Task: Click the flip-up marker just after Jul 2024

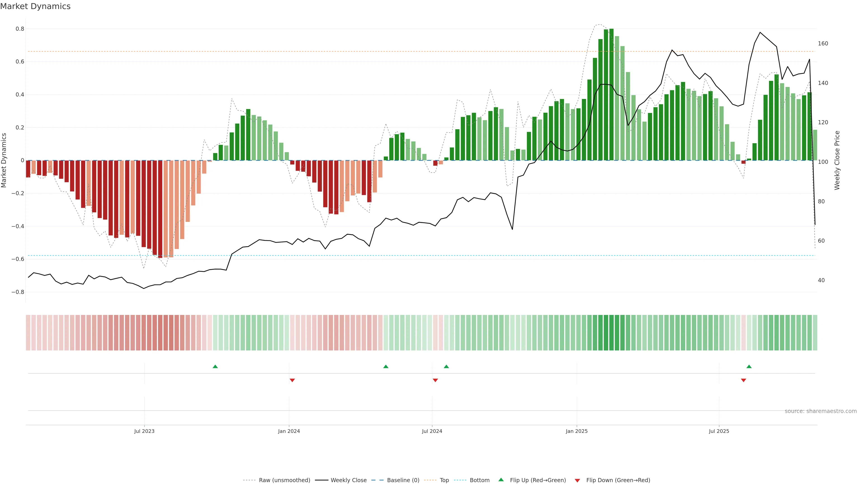Action: point(446,366)
